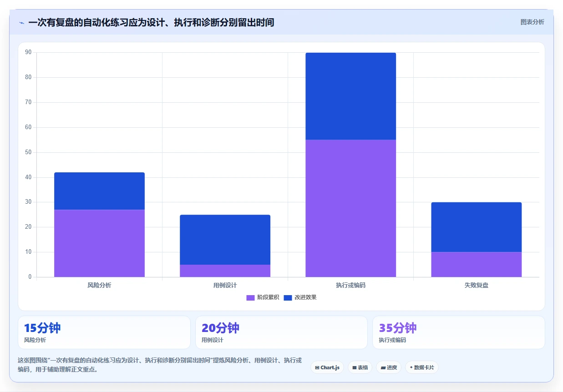Toggle the 阶段累积 legend item

pos(263,297)
